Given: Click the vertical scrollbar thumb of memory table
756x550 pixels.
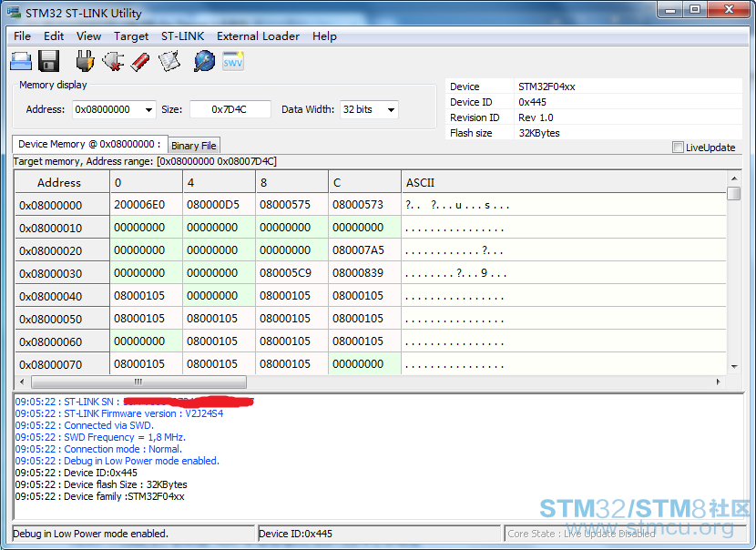Looking at the screenshot, I should (x=734, y=193).
